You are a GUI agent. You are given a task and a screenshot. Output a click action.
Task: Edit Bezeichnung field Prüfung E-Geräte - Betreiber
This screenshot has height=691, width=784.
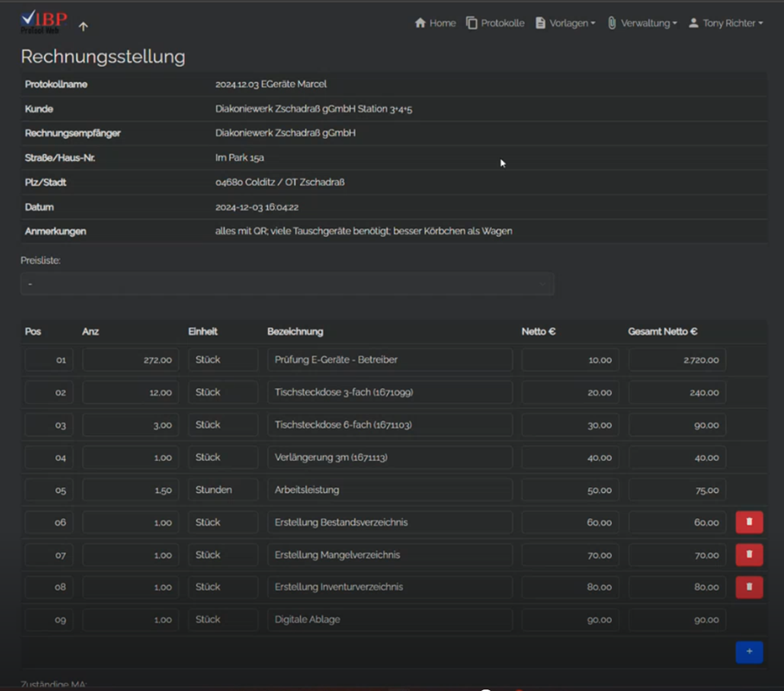(389, 360)
